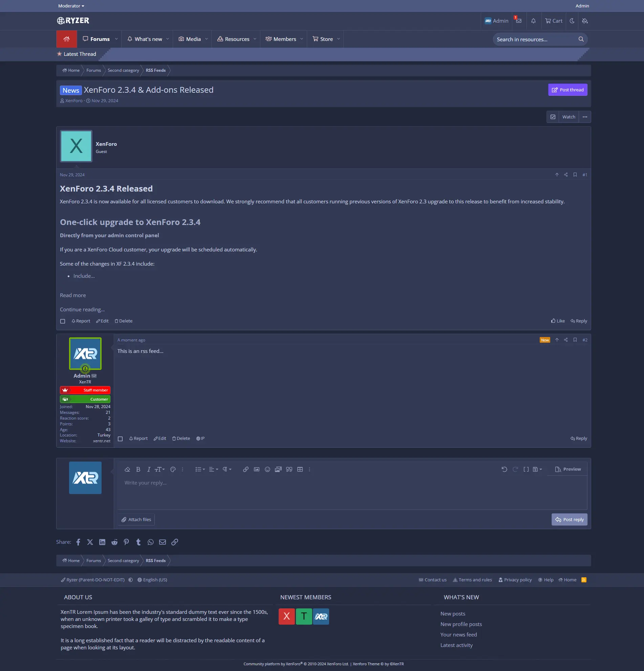Share the thread on LinkedIn
This screenshot has height=671, width=644.
point(102,542)
